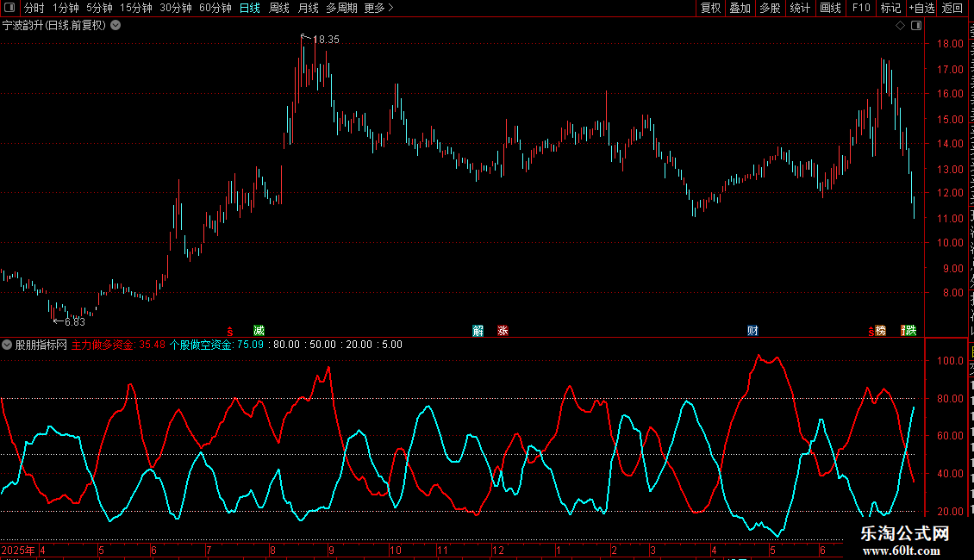
Task: Click the red $ marker beside 榜
Action: 871,332
